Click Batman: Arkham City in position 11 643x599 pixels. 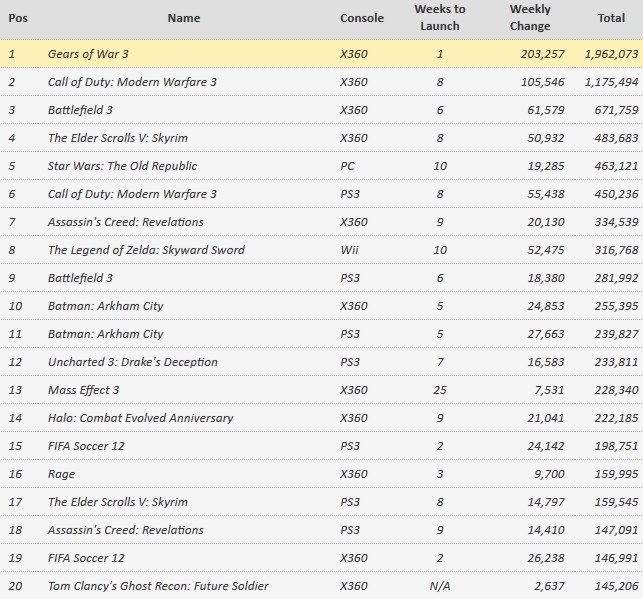click(105, 334)
